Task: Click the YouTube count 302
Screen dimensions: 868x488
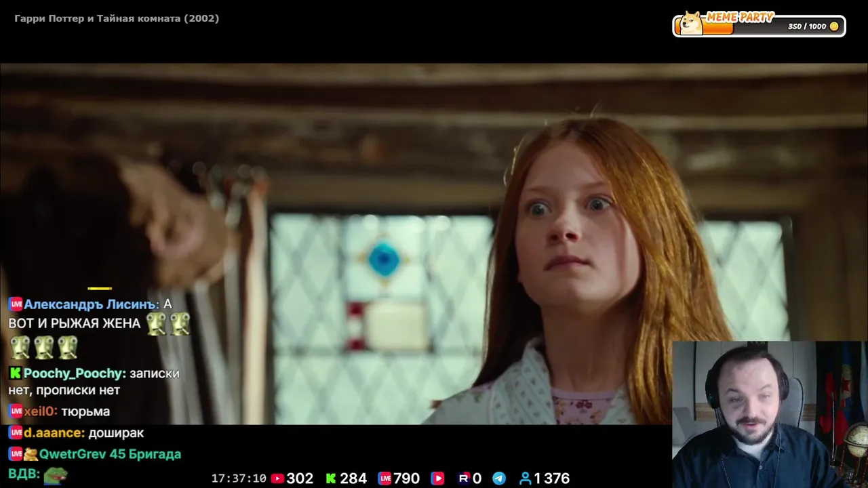Action: tap(300, 479)
